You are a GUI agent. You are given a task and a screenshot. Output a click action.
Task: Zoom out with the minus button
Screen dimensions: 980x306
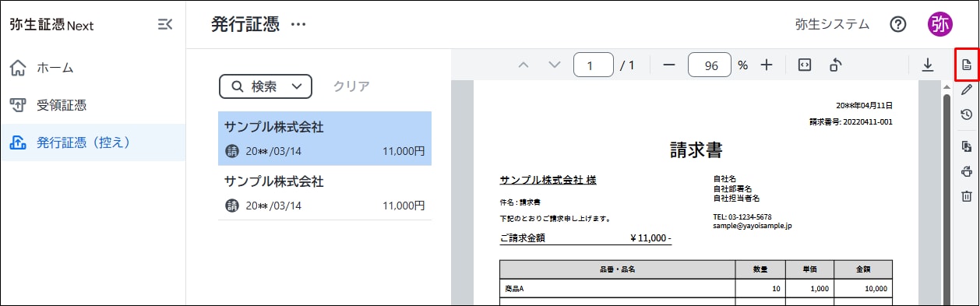point(668,65)
